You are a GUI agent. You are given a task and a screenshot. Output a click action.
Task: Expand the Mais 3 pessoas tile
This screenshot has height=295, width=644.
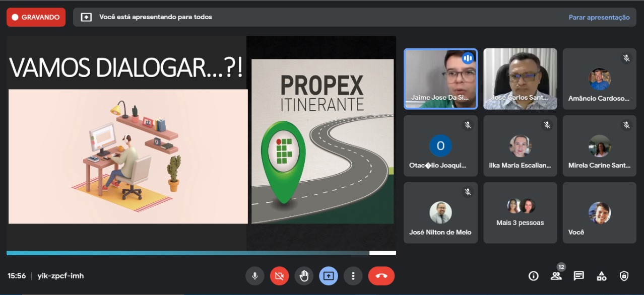520,213
